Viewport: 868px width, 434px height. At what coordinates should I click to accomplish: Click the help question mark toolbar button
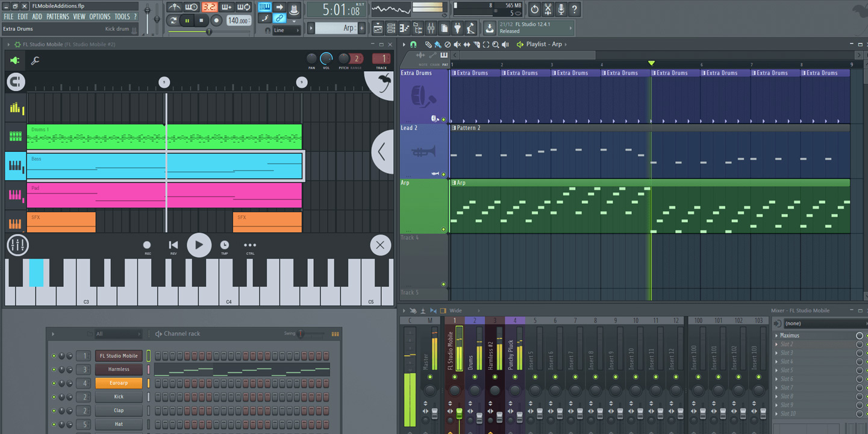click(x=574, y=10)
